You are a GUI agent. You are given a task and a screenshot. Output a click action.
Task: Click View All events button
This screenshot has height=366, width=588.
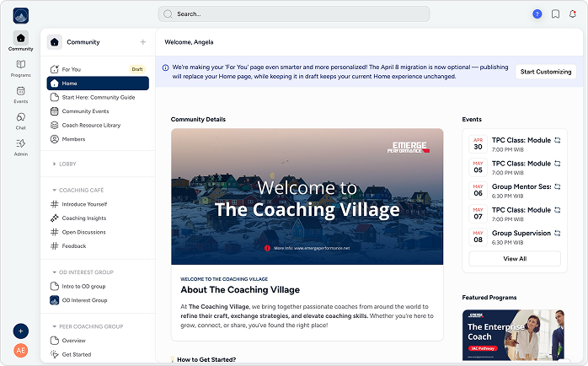coord(515,259)
